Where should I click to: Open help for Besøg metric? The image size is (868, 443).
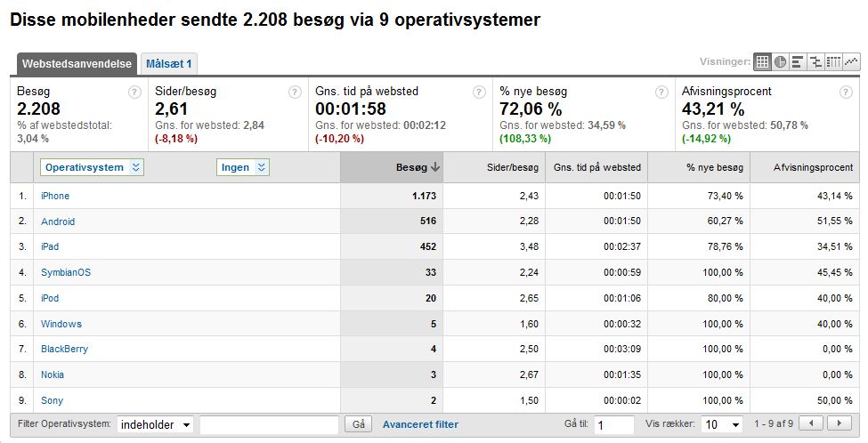click(134, 92)
